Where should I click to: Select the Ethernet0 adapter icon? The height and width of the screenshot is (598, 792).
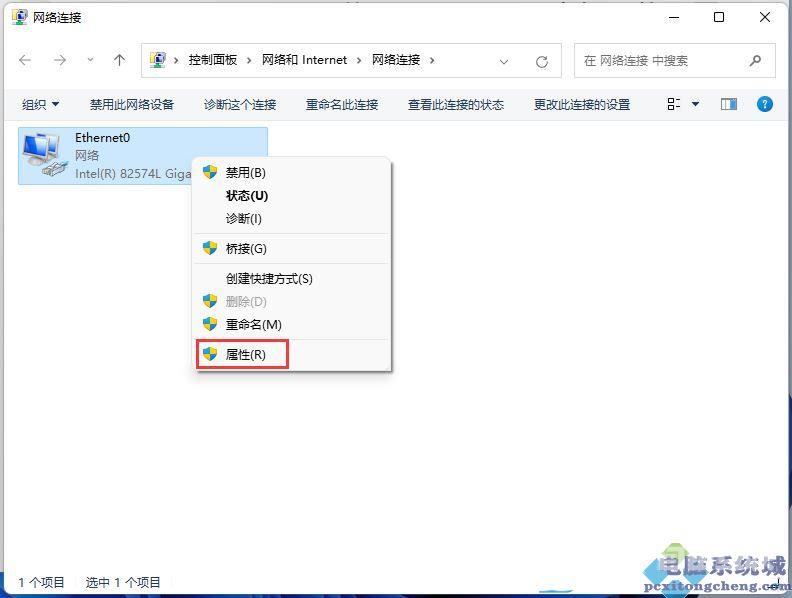tap(44, 154)
